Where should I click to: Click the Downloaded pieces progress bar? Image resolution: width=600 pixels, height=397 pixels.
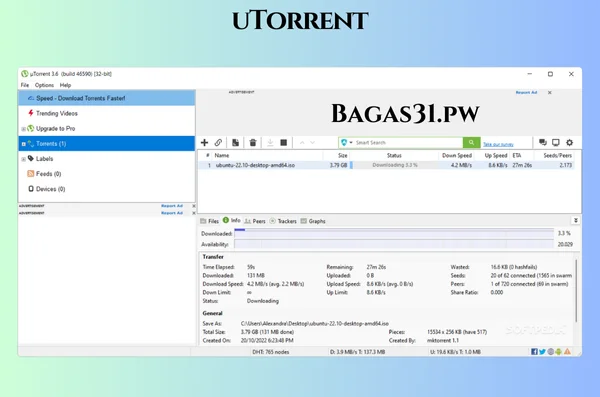point(394,233)
